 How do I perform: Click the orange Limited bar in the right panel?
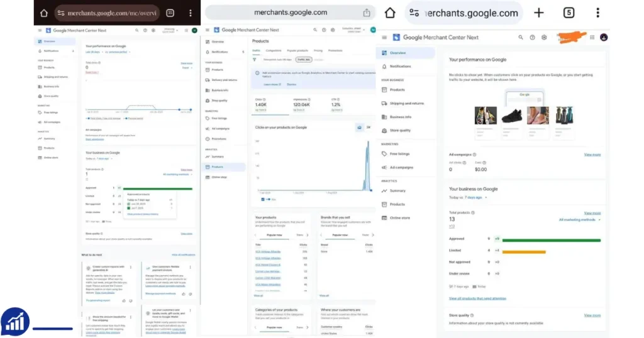(x=524, y=252)
